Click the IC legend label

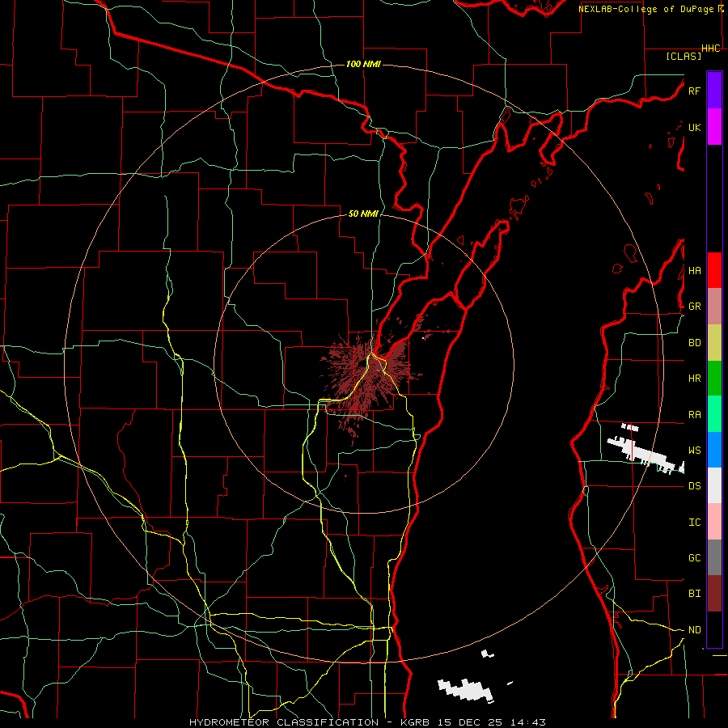pyautogui.click(x=694, y=523)
